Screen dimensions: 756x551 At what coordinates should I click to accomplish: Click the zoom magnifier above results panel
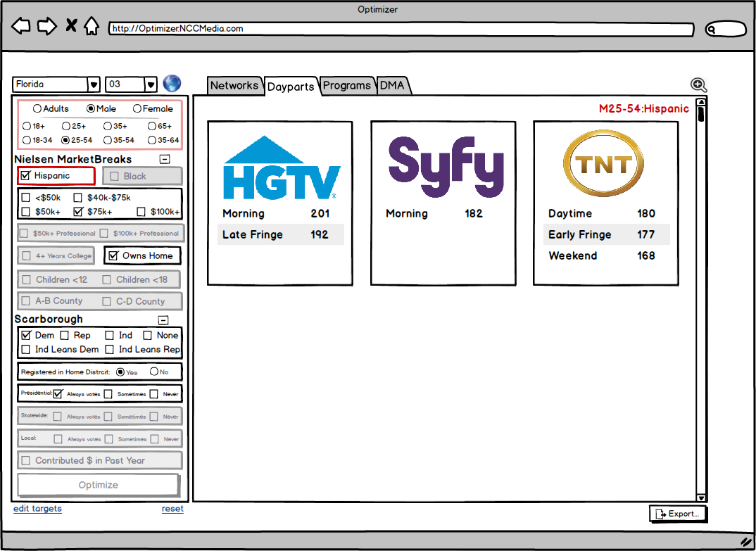click(x=698, y=85)
